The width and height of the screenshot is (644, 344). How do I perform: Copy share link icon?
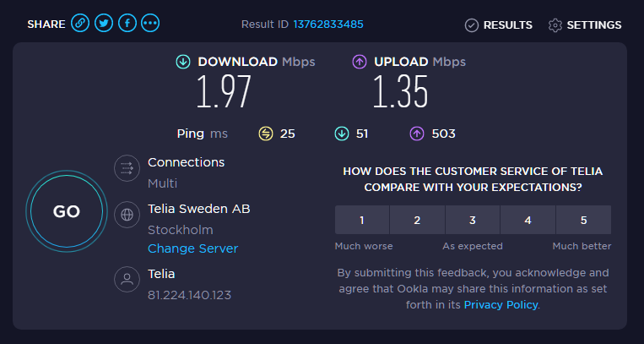tap(80, 23)
